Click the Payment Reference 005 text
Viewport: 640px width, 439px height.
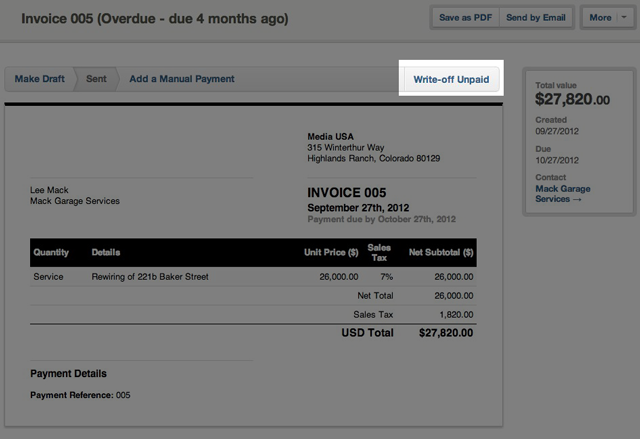[80, 395]
